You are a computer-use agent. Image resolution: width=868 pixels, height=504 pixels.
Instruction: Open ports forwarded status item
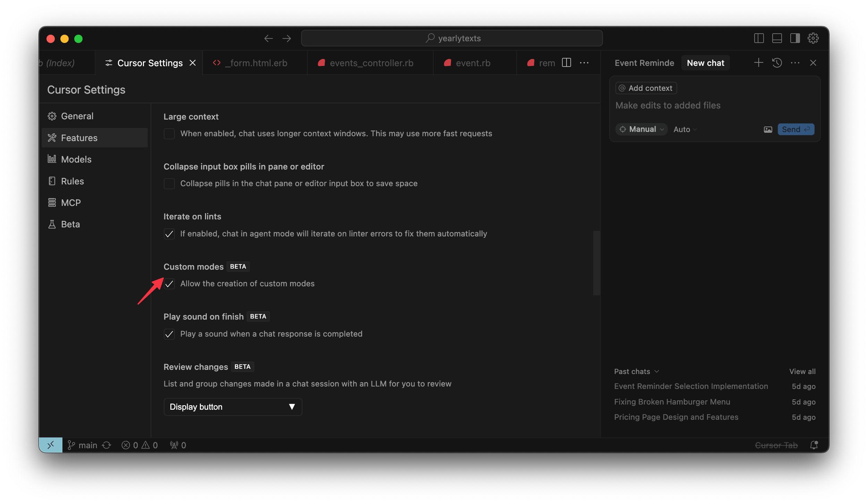pyautogui.click(x=178, y=445)
